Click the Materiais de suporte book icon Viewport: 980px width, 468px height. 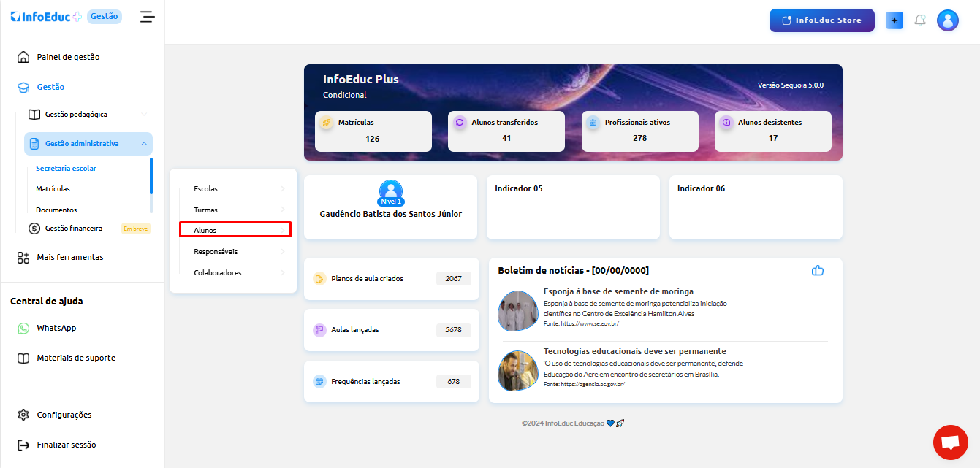click(x=23, y=358)
